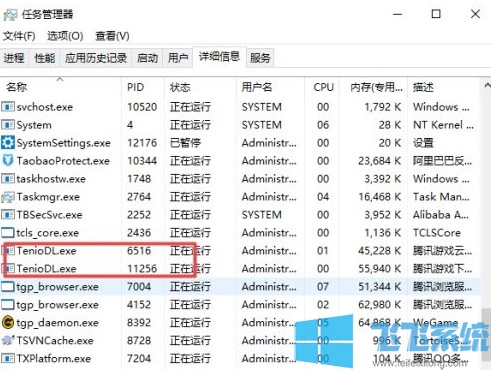Click memory value 16,468 K
The image size is (491, 370).
(380, 197)
